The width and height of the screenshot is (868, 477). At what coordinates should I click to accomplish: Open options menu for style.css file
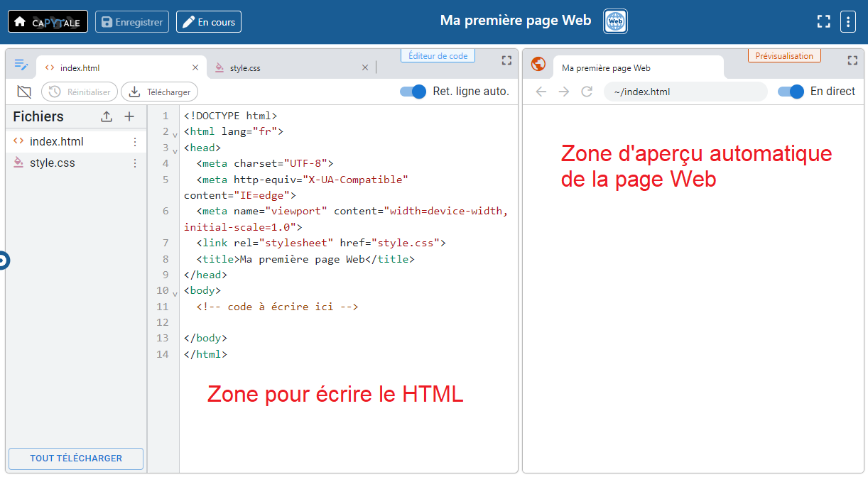(135, 163)
